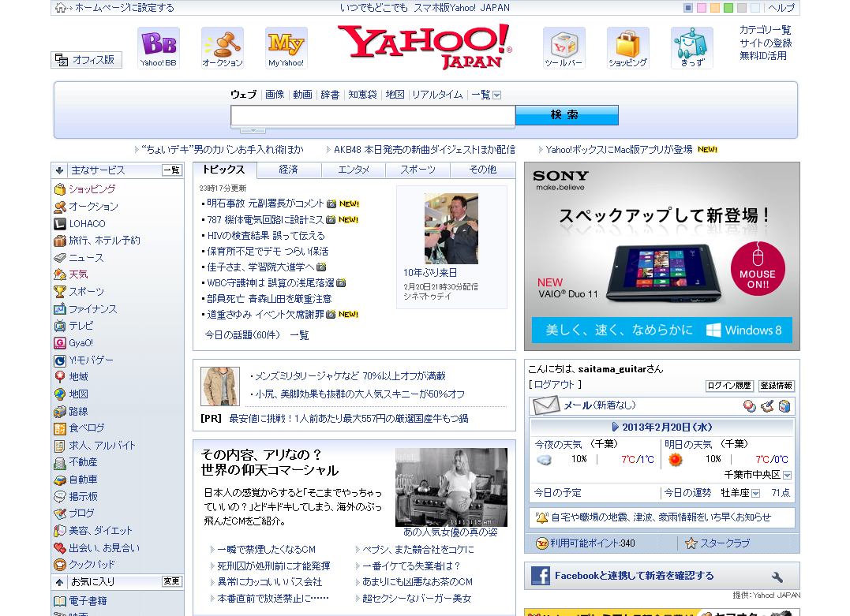Screen dimensions: 850x616
Task: Switch to the その他 tab
Action: click(x=482, y=170)
